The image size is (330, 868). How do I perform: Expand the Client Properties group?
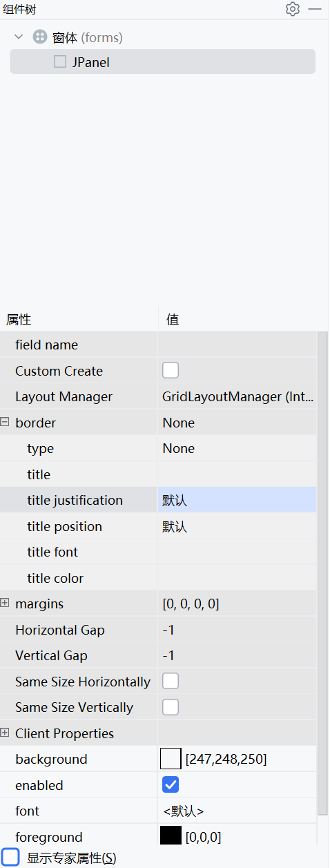tap(5, 733)
